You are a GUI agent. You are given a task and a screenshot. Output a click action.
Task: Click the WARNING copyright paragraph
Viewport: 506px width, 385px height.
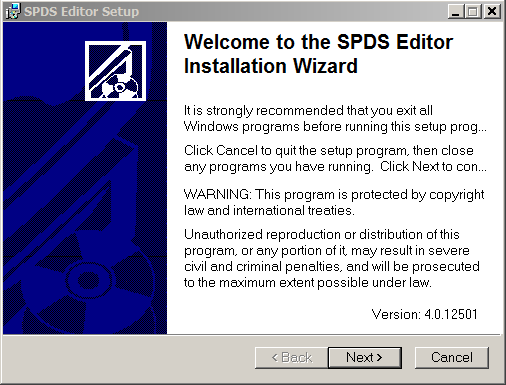334,202
